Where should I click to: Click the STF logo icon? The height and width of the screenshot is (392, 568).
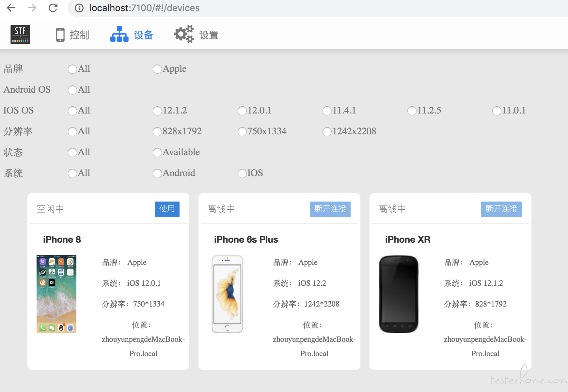point(20,35)
